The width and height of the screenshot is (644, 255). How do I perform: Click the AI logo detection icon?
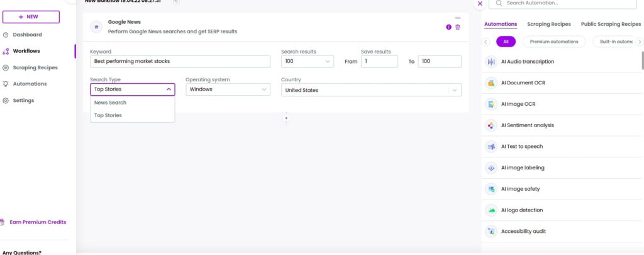point(491,210)
